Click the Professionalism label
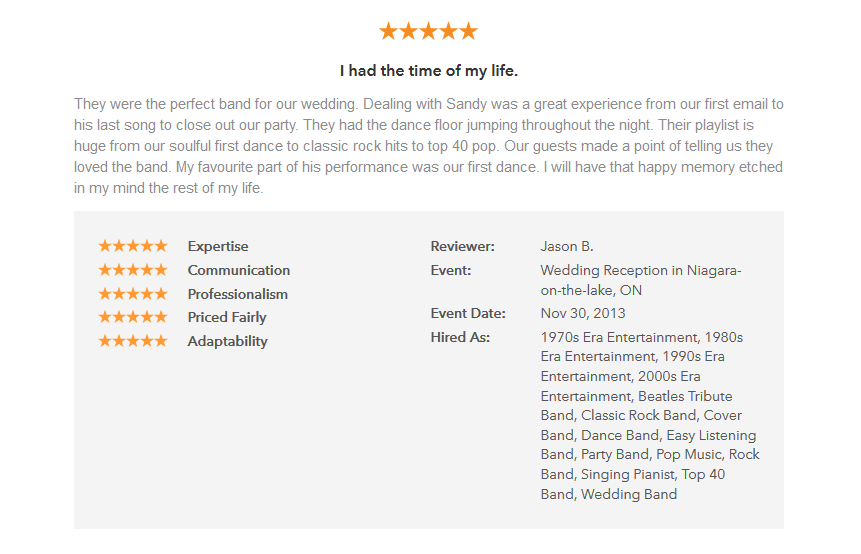This screenshot has height=554, width=861. pos(238,294)
